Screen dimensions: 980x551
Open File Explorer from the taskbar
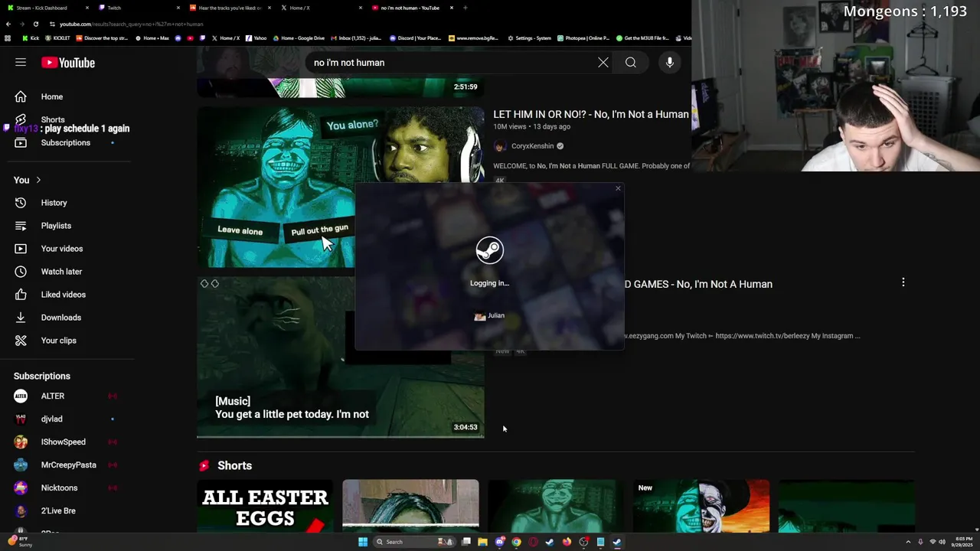coord(483,542)
